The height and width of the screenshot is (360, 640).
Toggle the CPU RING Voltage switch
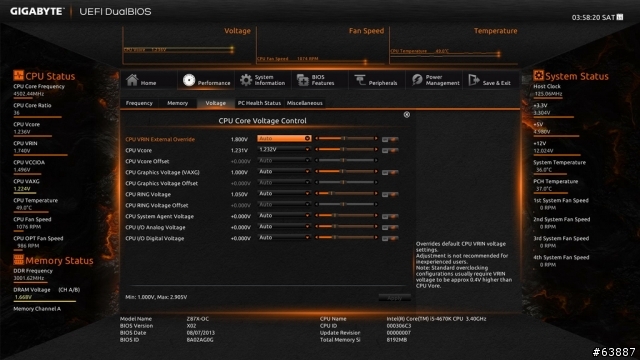point(390,195)
